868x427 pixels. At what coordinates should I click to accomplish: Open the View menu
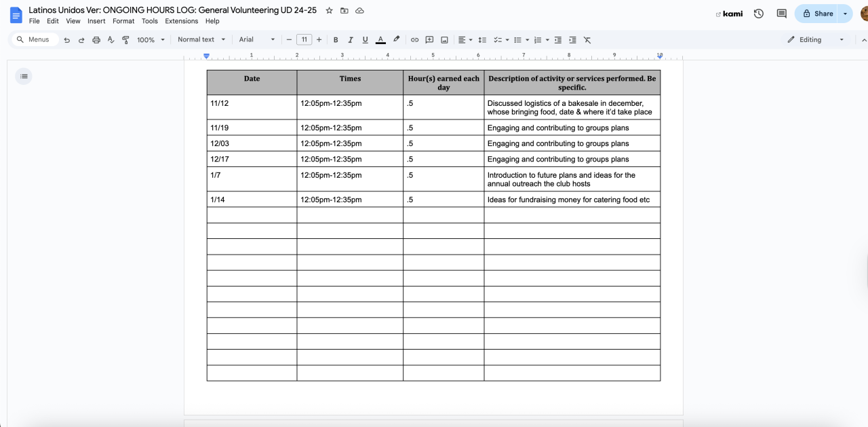(73, 21)
